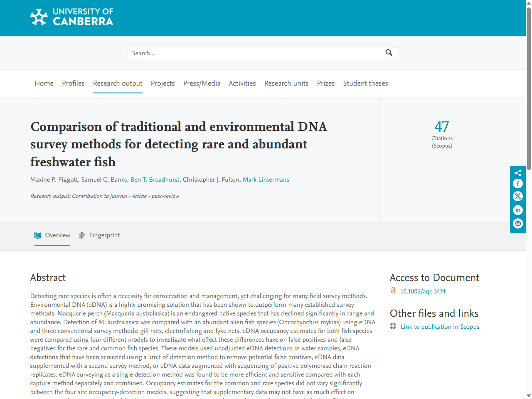The image size is (532, 399).
Task: Click the globe icon next to Scopus link
Action: pos(393,326)
